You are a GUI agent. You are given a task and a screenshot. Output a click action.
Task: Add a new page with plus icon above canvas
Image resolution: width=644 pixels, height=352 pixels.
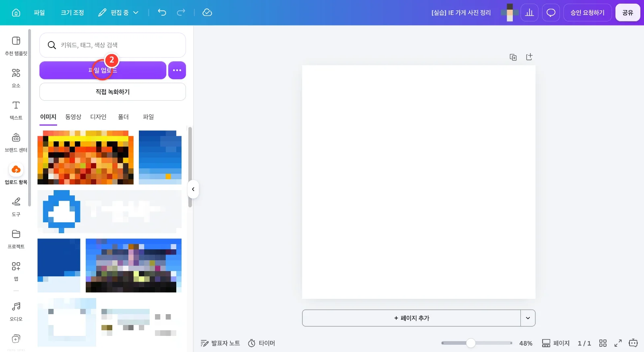pyautogui.click(x=529, y=57)
